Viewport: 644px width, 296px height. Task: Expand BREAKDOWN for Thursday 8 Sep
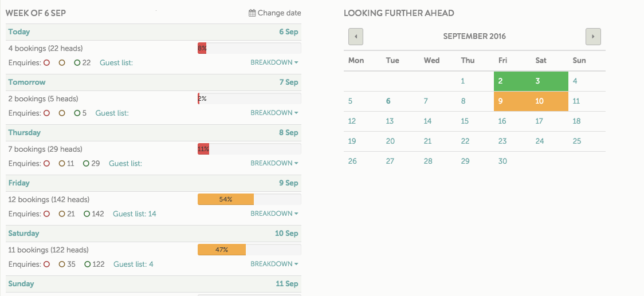click(x=274, y=163)
